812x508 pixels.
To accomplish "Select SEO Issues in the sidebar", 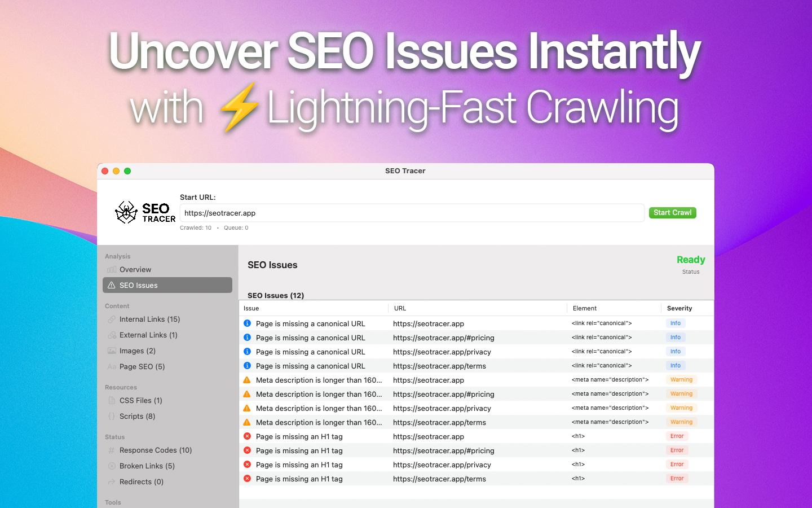I will [x=167, y=286].
